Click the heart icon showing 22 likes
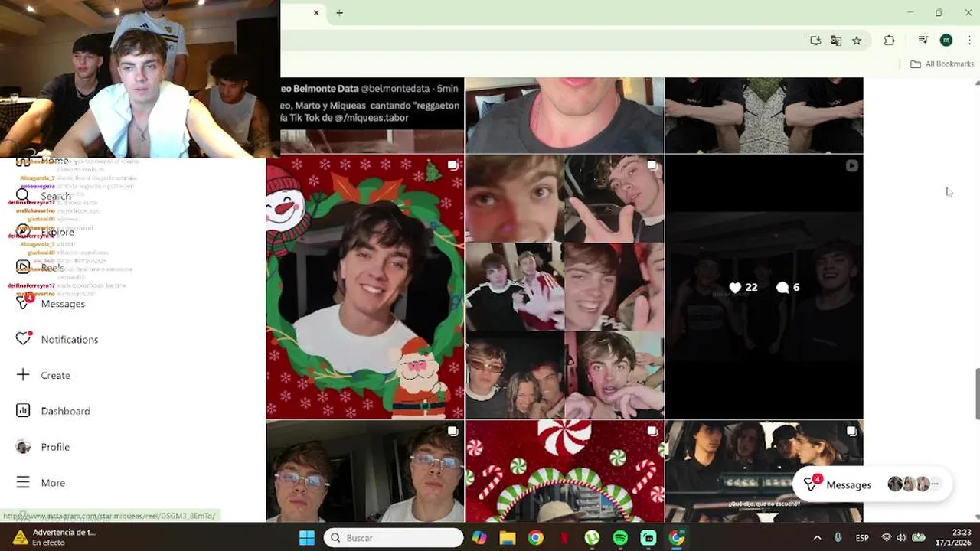The height and width of the screenshot is (551, 980). coord(735,288)
